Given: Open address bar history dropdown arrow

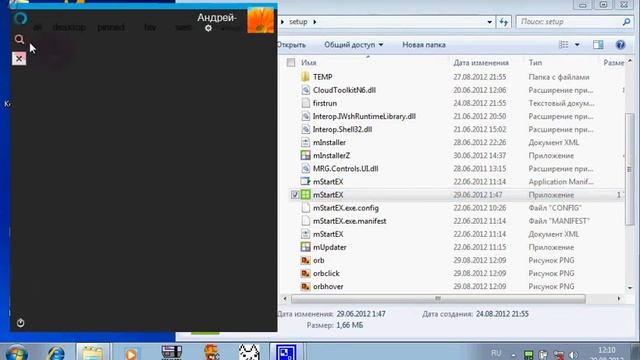Looking at the screenshot, I should tap(489, 22).
